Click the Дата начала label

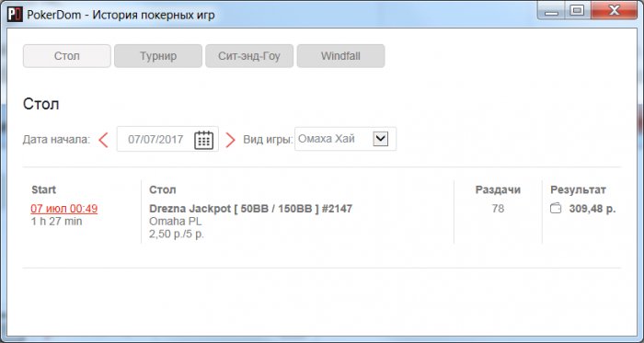click(x=56, y=140)
